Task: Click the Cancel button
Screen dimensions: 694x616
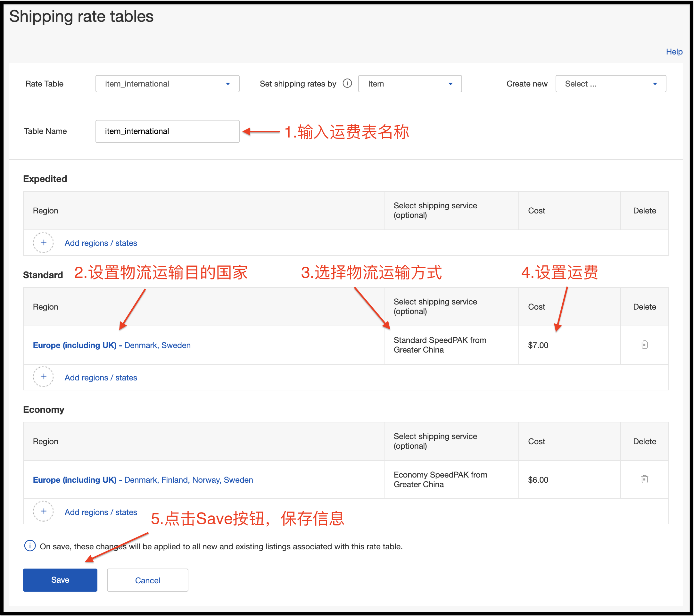Action: coord(147,580)
